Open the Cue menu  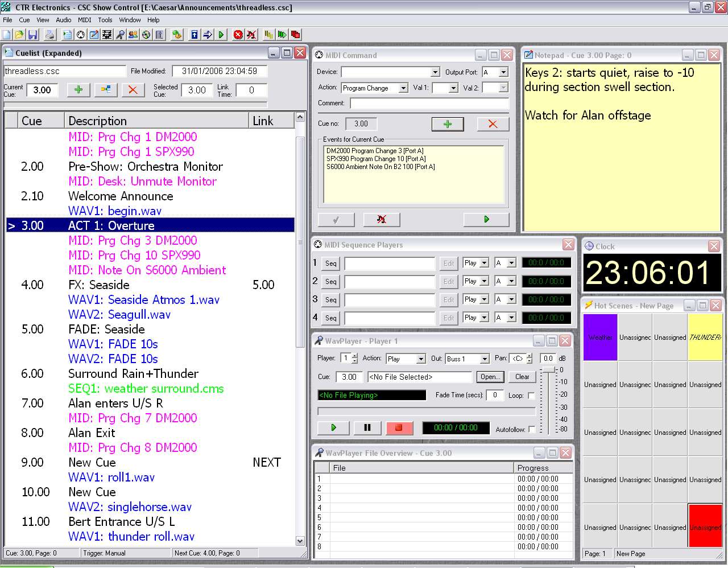24,20
